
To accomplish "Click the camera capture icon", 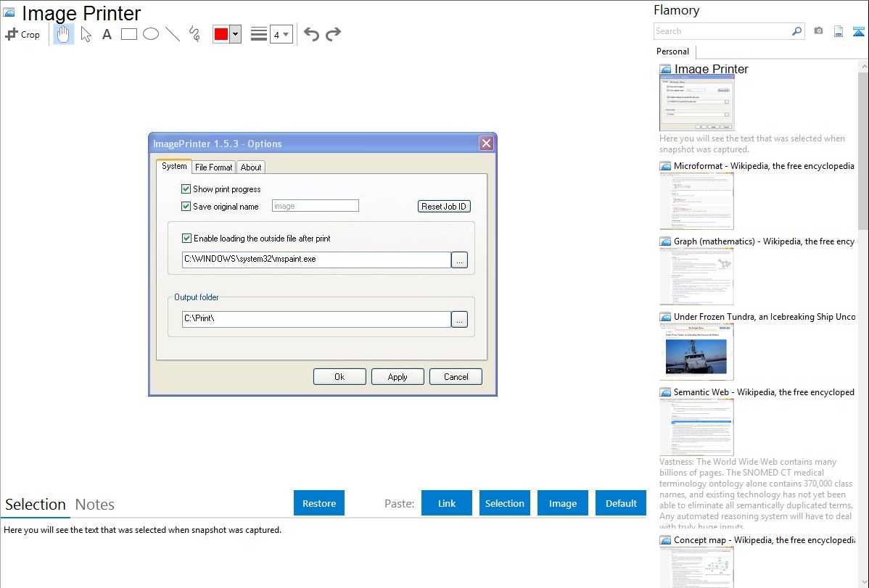I will (818, 31).
